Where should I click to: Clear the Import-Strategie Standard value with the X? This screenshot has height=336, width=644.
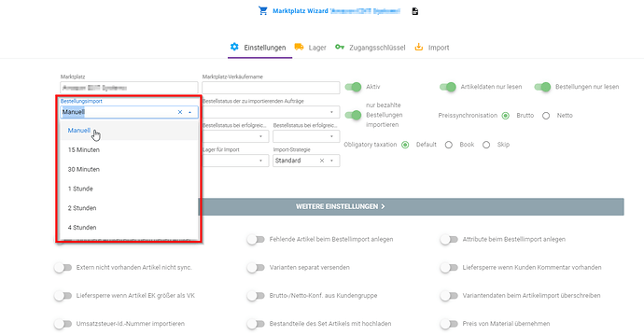(x=322, y=161)
